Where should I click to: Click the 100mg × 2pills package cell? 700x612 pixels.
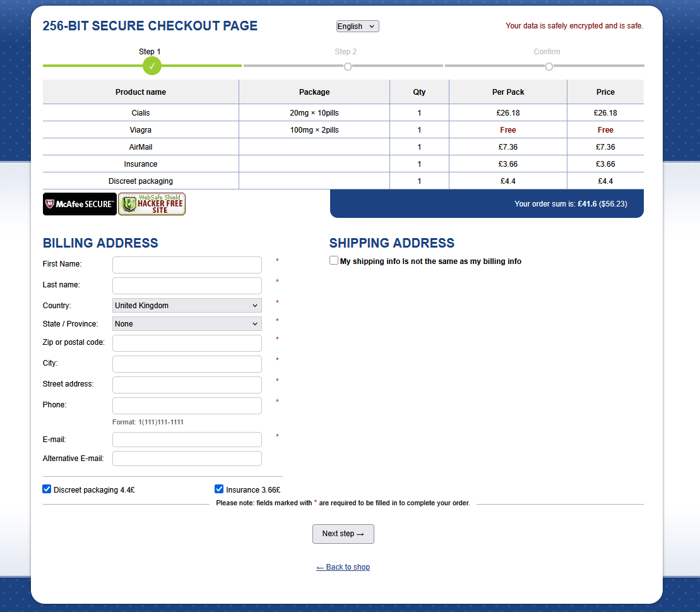click(314, 130)
